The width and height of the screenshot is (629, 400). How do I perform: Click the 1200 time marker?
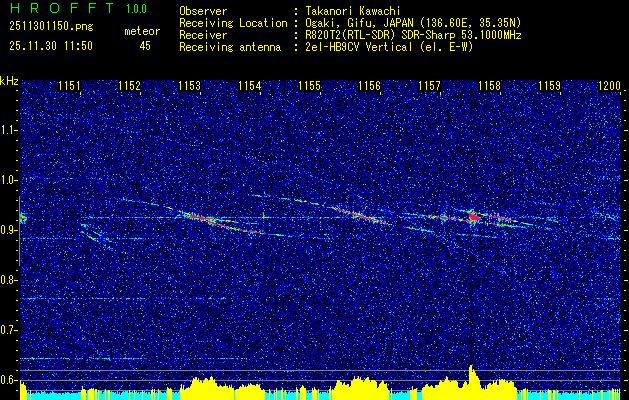(609, 86)
